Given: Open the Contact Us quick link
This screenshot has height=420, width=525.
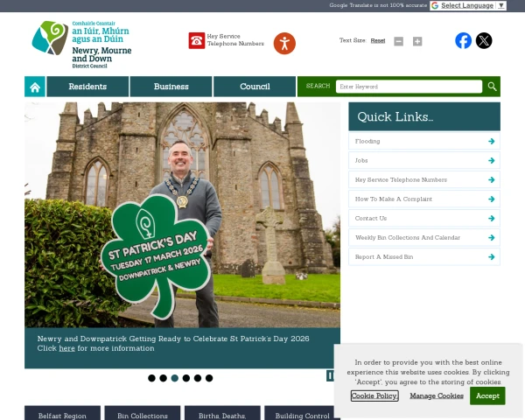Looking at the screenshot, I should 424,219.
